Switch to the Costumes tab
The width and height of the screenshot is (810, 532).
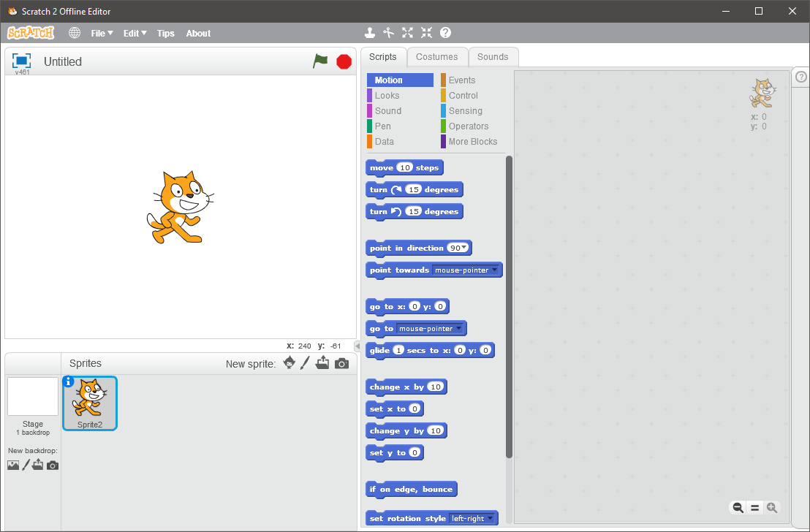(437, 56)
